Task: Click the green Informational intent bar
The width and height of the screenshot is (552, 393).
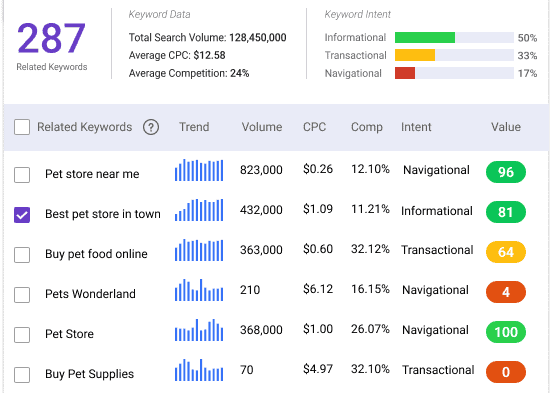Action: pos(425,37)
